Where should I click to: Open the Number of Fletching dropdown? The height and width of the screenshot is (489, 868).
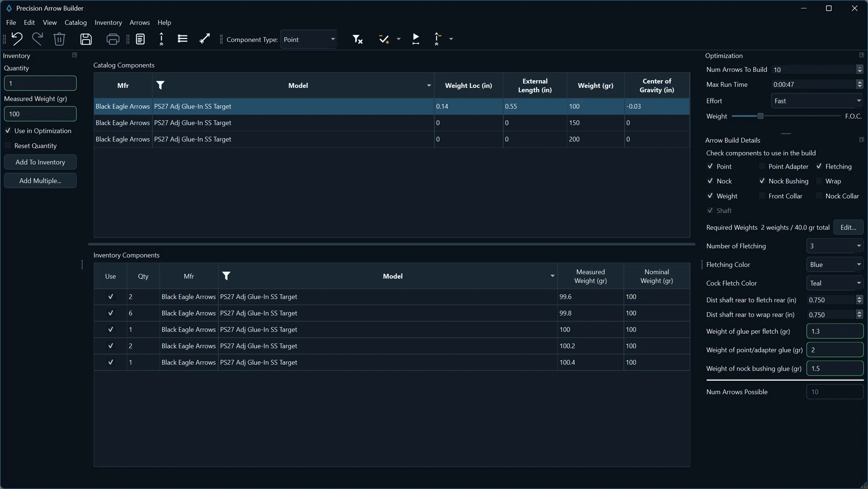[x=834, y=246]
